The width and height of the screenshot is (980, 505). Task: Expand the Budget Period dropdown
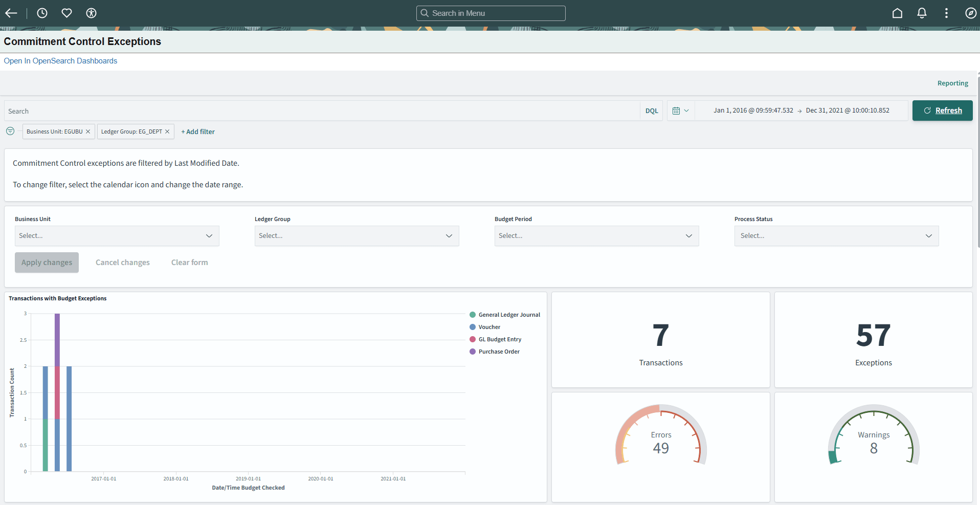pos(596,236)
